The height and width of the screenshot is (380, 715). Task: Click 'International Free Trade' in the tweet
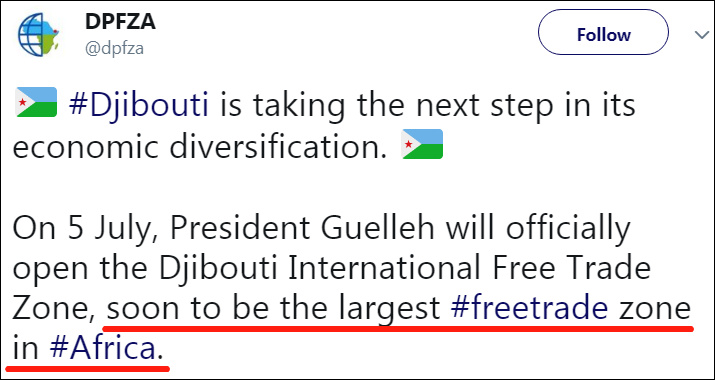click(x=470, y=268)
